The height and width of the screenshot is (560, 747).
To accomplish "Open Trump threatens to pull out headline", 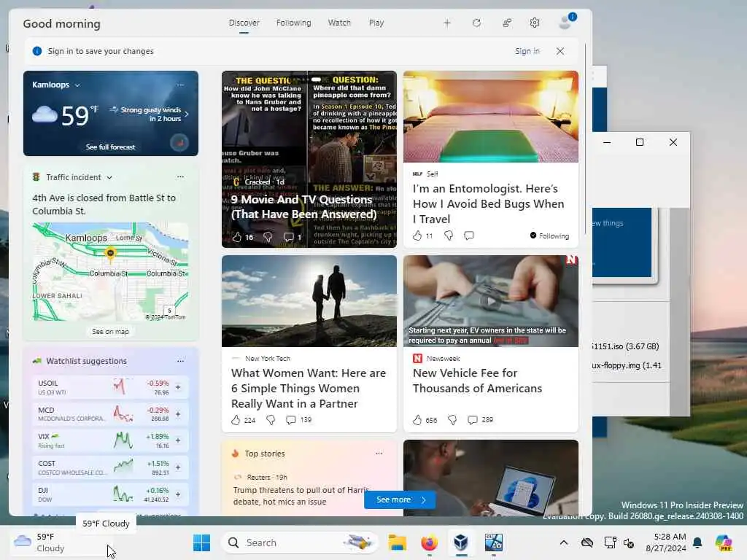I will point(301,496).
